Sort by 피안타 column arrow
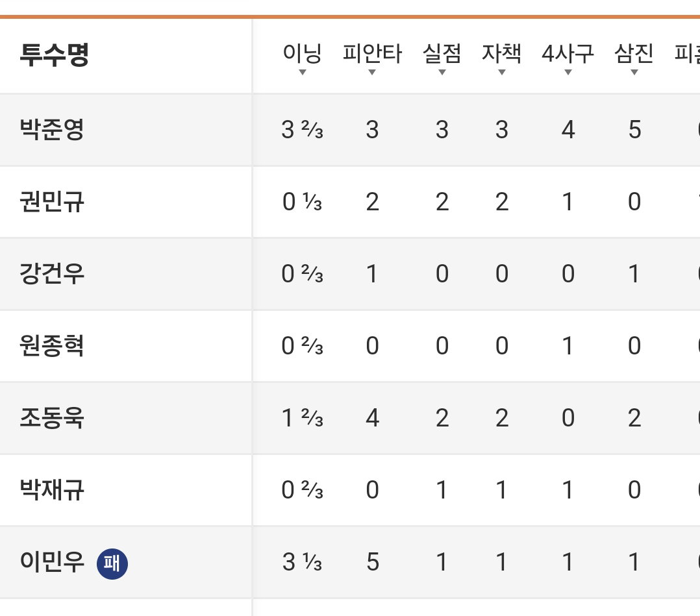This screenshot has height=616, width=700. [x=372, y=72]
